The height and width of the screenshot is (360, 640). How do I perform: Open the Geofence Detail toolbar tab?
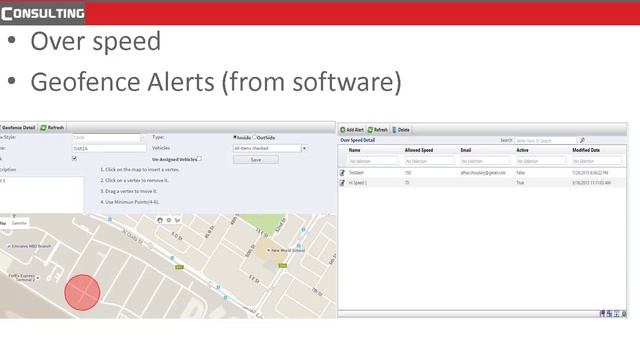click(18, 128)
